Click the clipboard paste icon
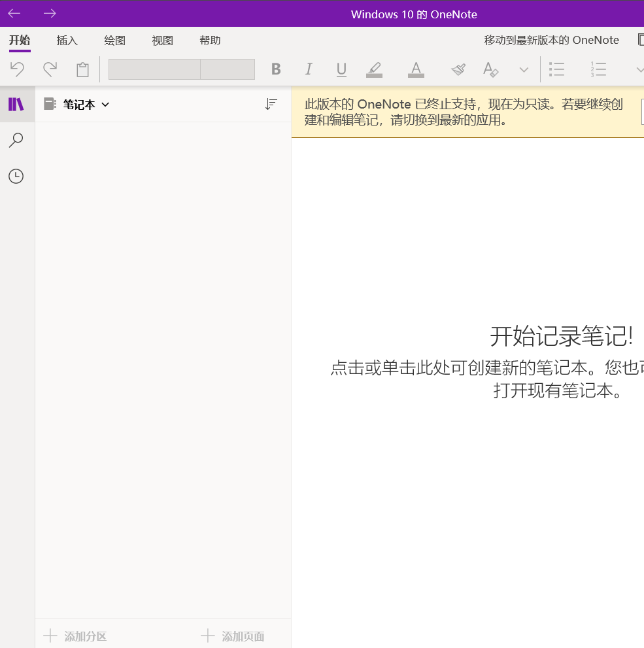Image resolution: width=644 pixels, height=648 pixels. click(x=82, y=69)
